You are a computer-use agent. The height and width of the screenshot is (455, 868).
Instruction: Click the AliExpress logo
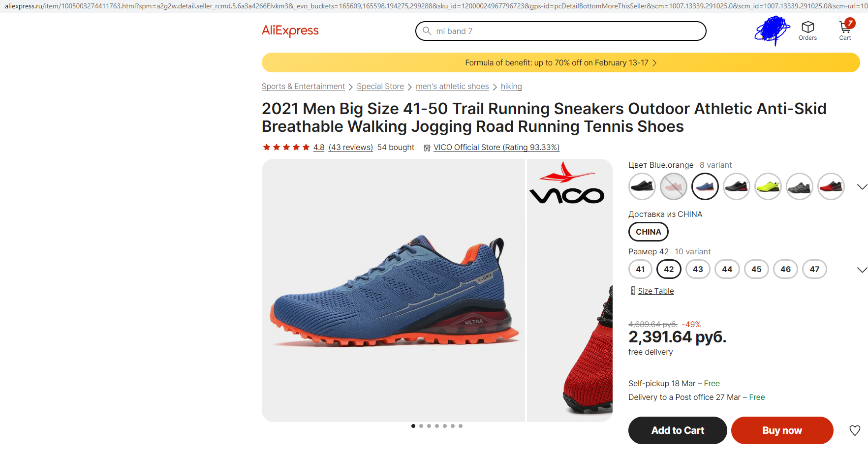point(290,31)
